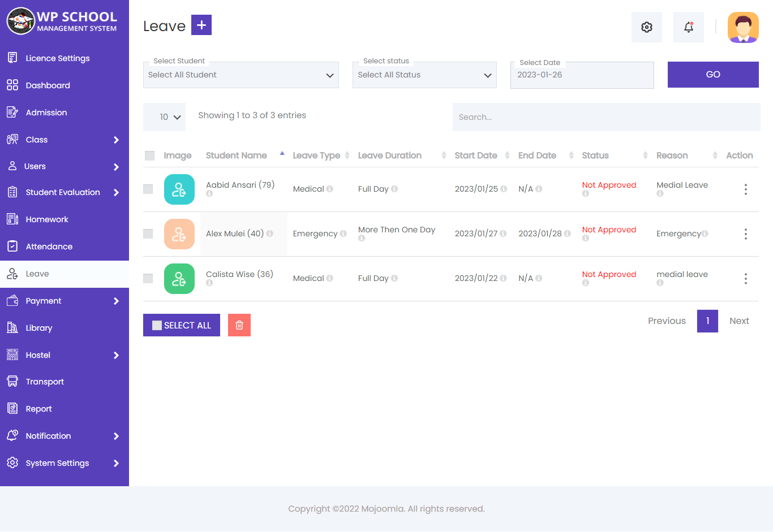Screen dimensions: 773x532
Task: Expand the Class submenu arrow
Action: point(116,140)
